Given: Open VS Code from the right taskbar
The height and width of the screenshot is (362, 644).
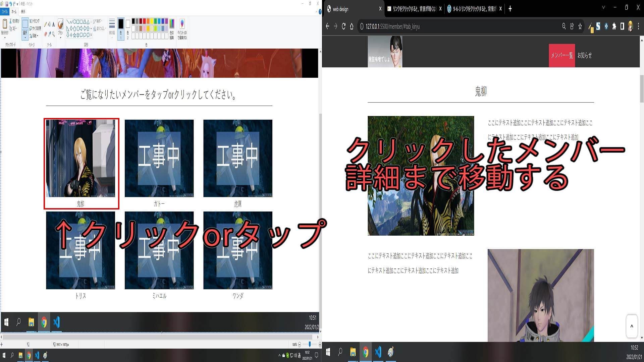Looking at the screenshot, I should pos(378,352).
